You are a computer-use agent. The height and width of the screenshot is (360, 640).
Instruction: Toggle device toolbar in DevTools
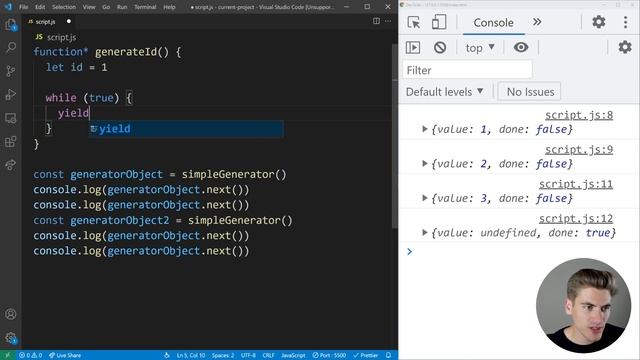(439, 22)
